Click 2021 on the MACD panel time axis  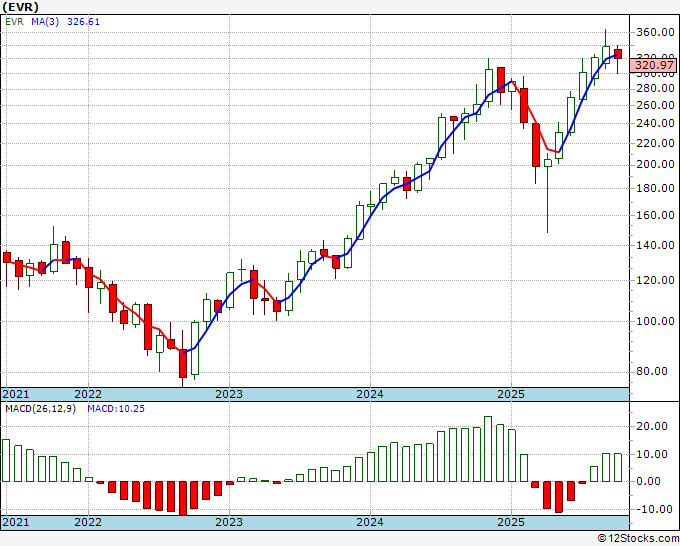[16, 522]
